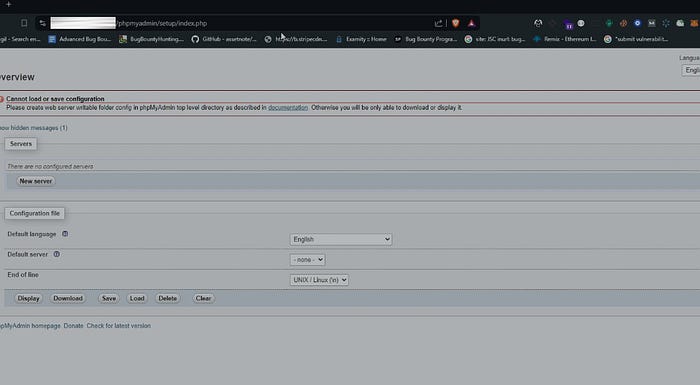The height and width of the screenshot is (385, 700).
Task: Open the gray M extension icon
Action: pos(652,23)
